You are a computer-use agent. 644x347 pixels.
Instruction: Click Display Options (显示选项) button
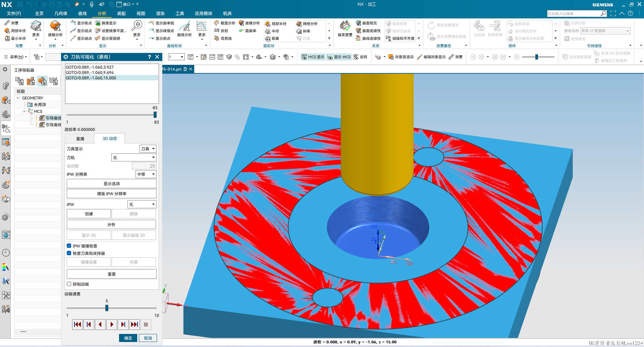tap(112, 184)
